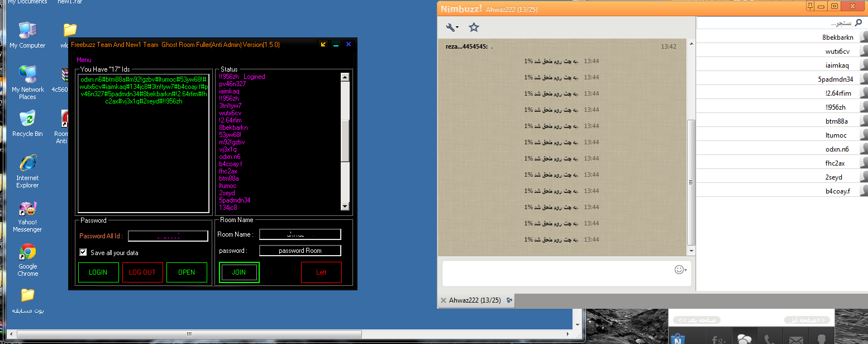The height and width of the screenshot is (344, 868).
Task: Select contact btm88a in Nimbuzz list
Action: point(782,121)
